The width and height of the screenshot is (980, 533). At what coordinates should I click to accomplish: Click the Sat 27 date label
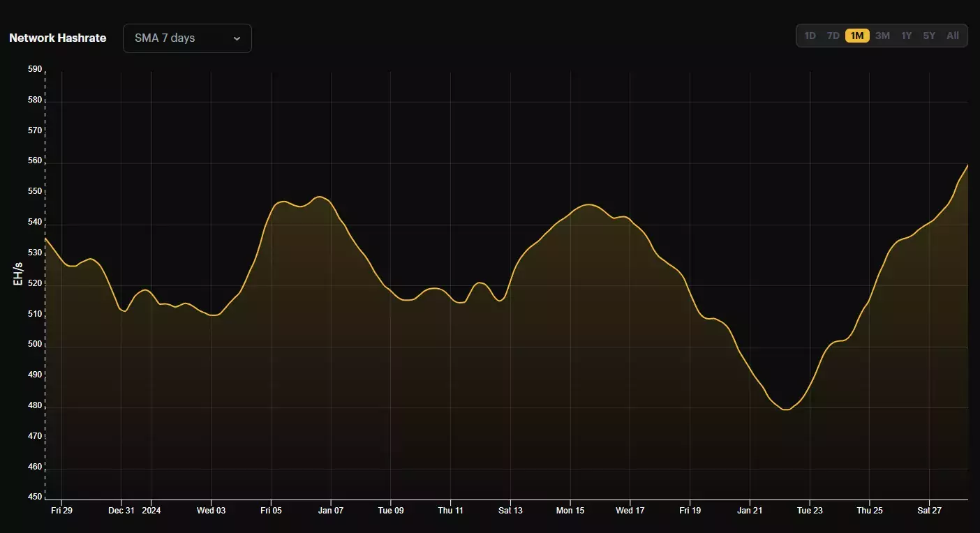point(929,511)
